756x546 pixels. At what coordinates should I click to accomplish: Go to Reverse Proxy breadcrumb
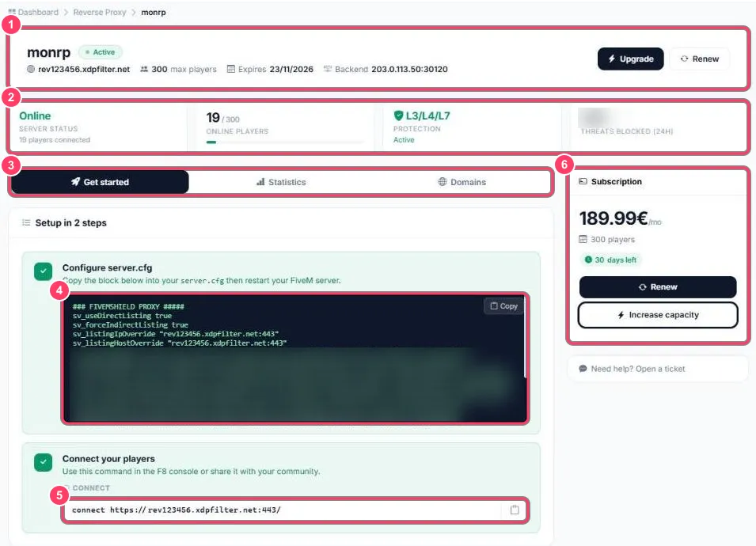(99, 12)
